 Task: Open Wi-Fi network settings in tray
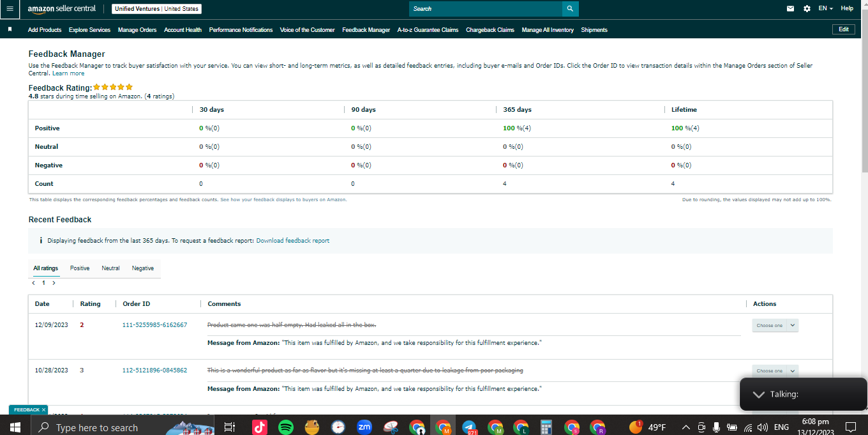(748, 427)
